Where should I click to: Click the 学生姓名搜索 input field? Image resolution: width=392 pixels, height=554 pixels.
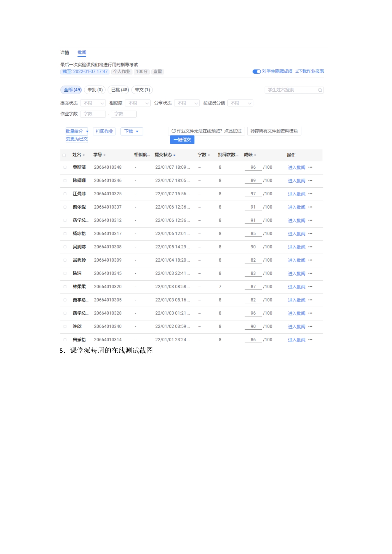[x=291, y=90]
